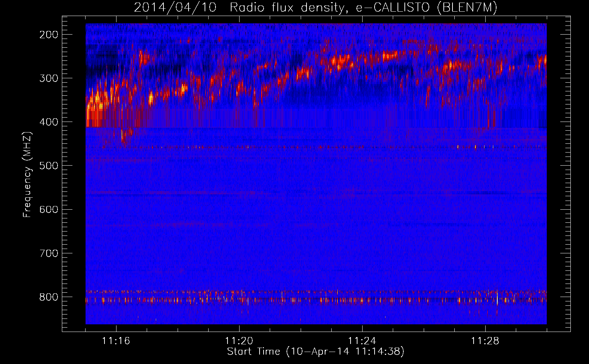This screenshot has height=364, width=589.
Task: Select the 700 frequency tick label
Action: [x=49, y=253]
